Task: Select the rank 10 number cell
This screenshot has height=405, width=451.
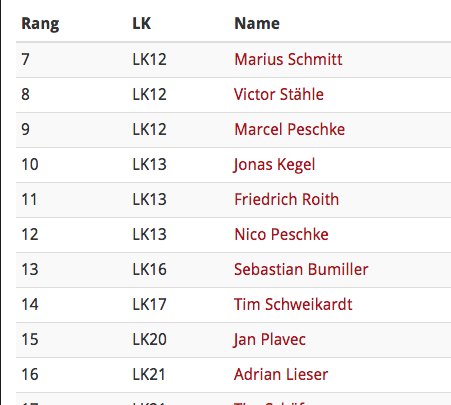Action: click(x=30, y=165)
